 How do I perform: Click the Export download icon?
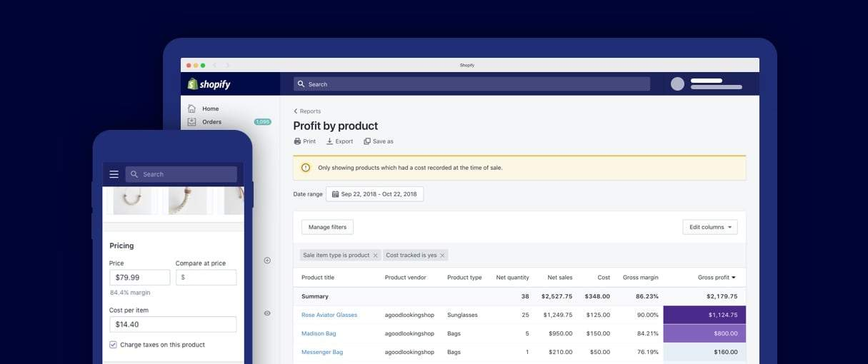tap(330, 141)
